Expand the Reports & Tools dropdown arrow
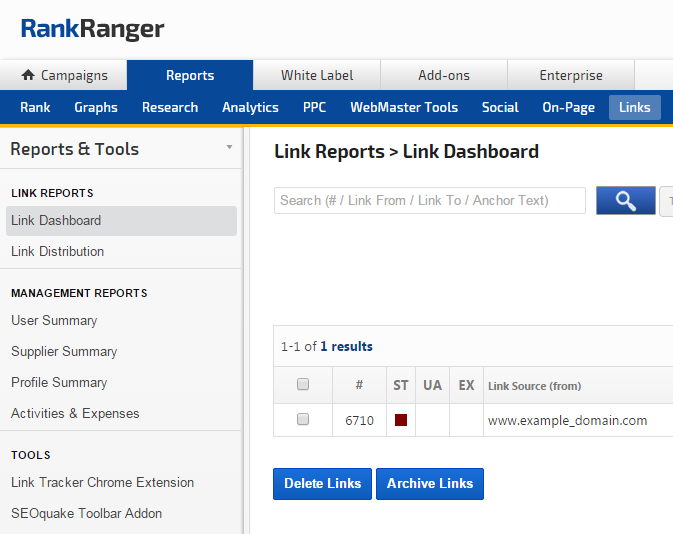673x534 pixels. pos(229,148)
